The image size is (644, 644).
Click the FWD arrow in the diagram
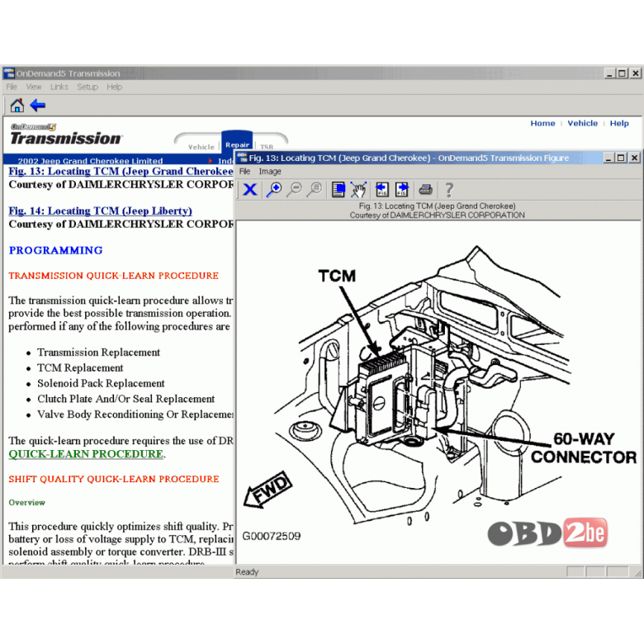(268, 488)
